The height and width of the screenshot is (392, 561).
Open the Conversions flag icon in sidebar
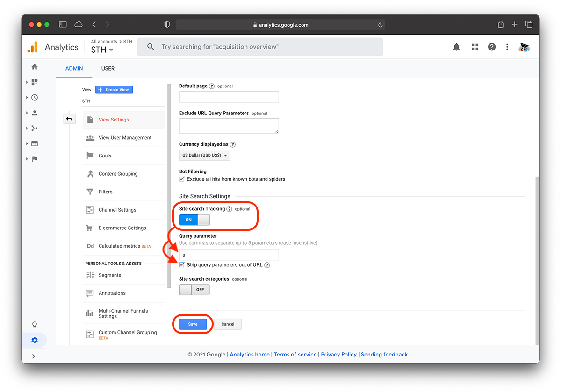pos(35,159)
